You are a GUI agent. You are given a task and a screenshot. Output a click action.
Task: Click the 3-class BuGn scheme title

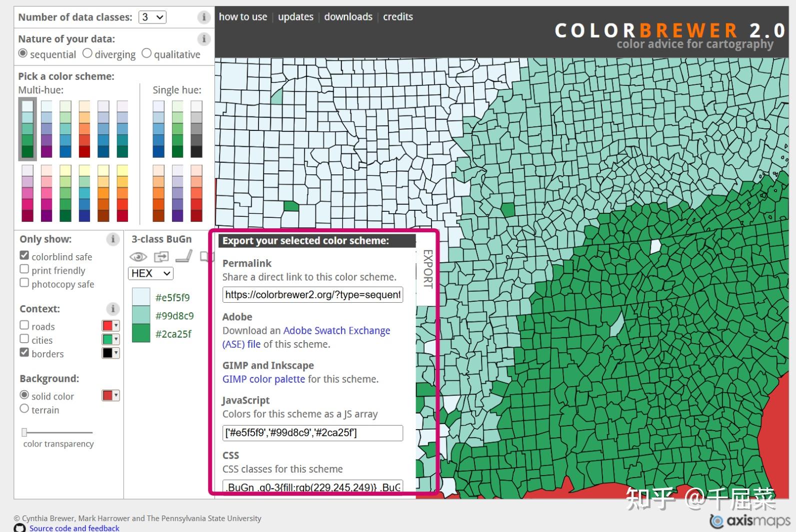click(161, 239)
